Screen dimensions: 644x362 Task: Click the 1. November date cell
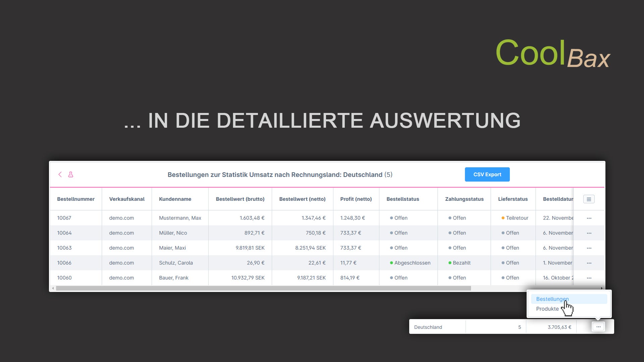coord(557,263)
